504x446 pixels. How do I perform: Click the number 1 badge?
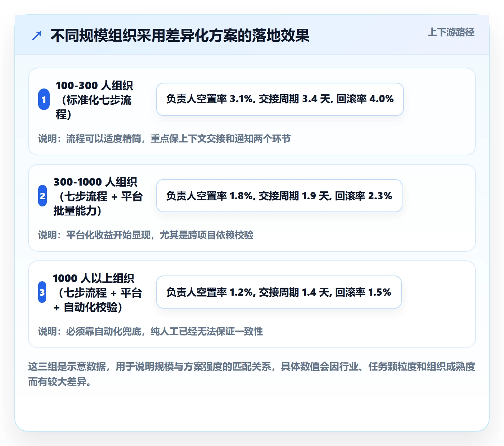pos(44,99)
